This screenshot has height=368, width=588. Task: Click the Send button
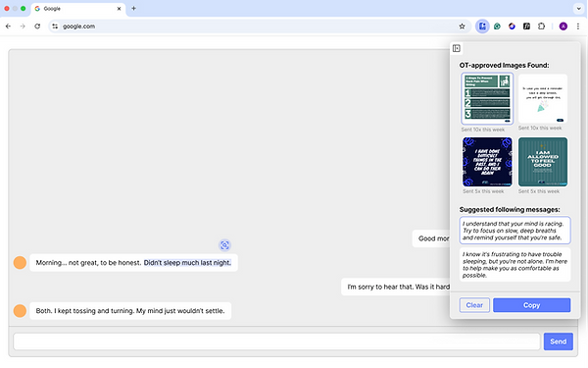(x=558, y=342)
